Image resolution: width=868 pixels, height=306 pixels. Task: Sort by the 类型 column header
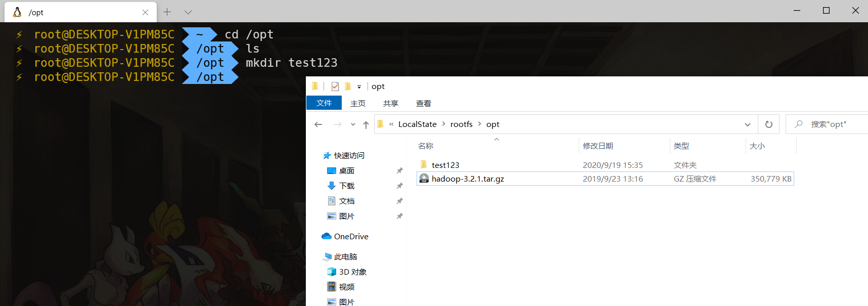pos(681,146)
